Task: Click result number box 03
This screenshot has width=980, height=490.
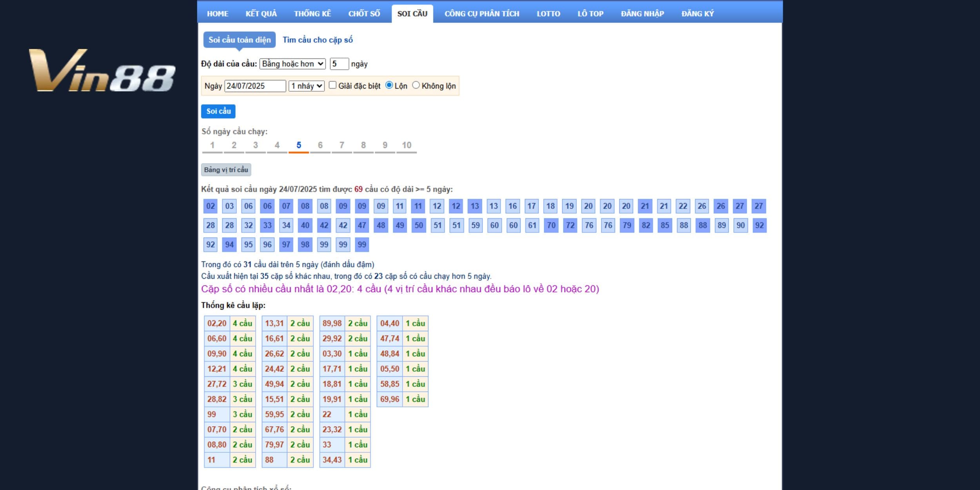Action: tap(229, 206)
